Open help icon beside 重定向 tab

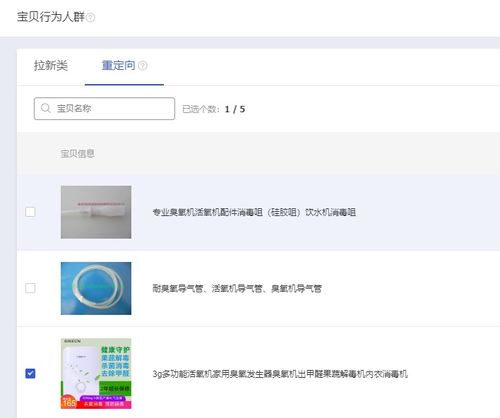coord(143,65)
